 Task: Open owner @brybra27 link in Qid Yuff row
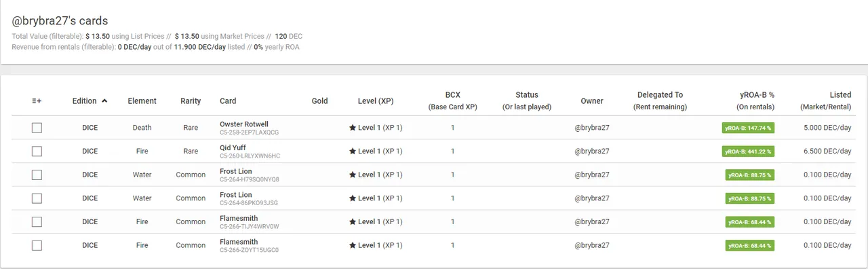click(x=592, y=151)
